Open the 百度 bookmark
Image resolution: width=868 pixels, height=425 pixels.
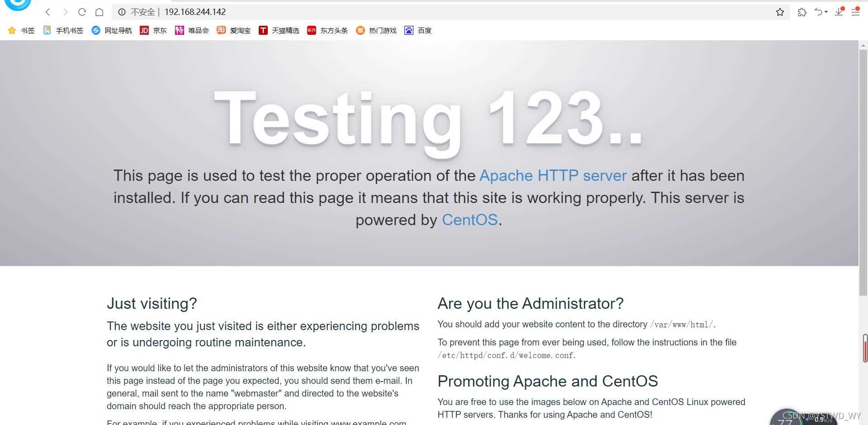(418, 30)
